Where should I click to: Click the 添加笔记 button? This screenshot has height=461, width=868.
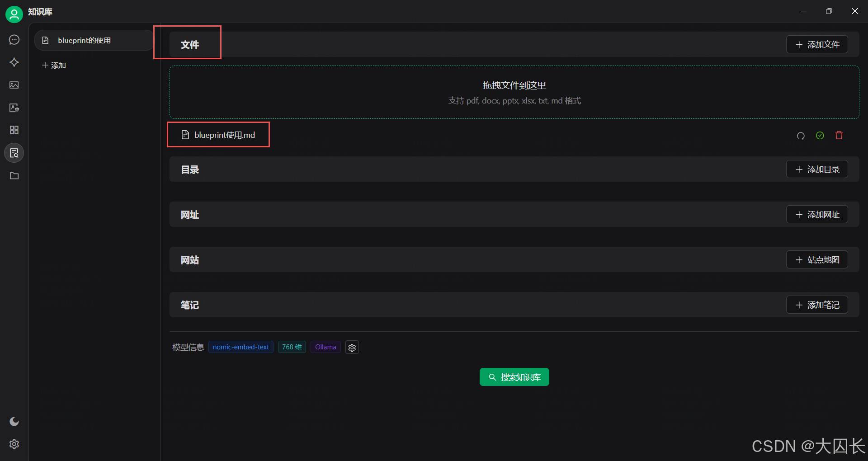[x=817, y=305]
